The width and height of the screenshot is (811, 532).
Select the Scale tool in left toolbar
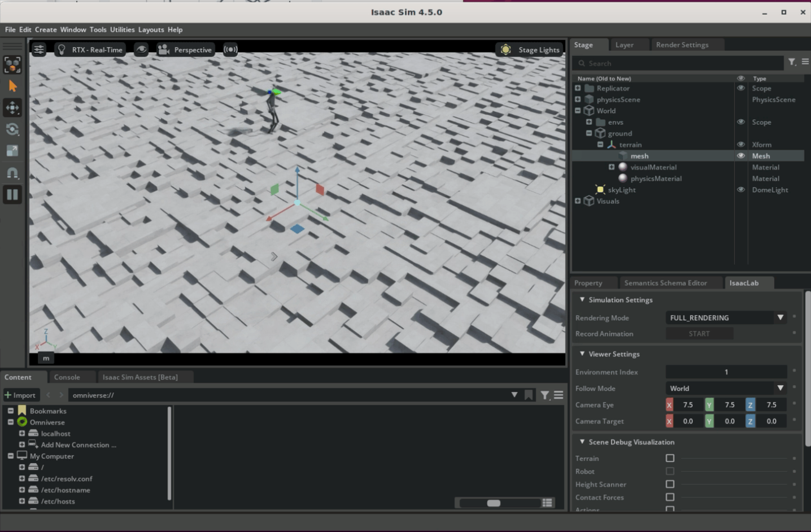point(12,151)
